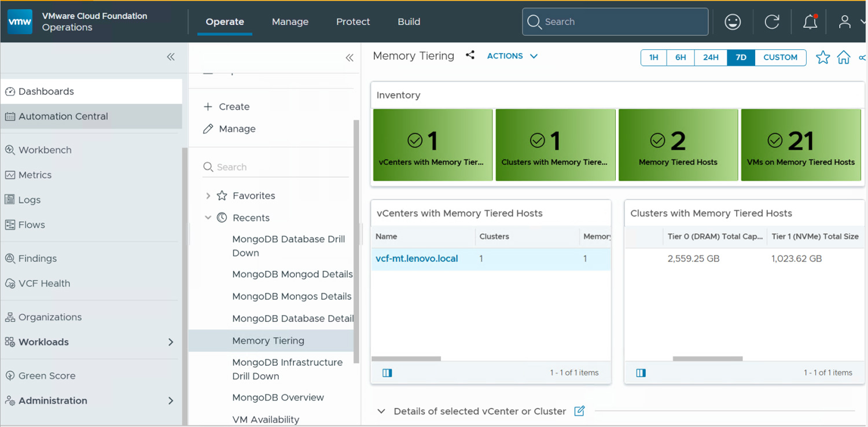Open Automation Central in sidebar

91,116
